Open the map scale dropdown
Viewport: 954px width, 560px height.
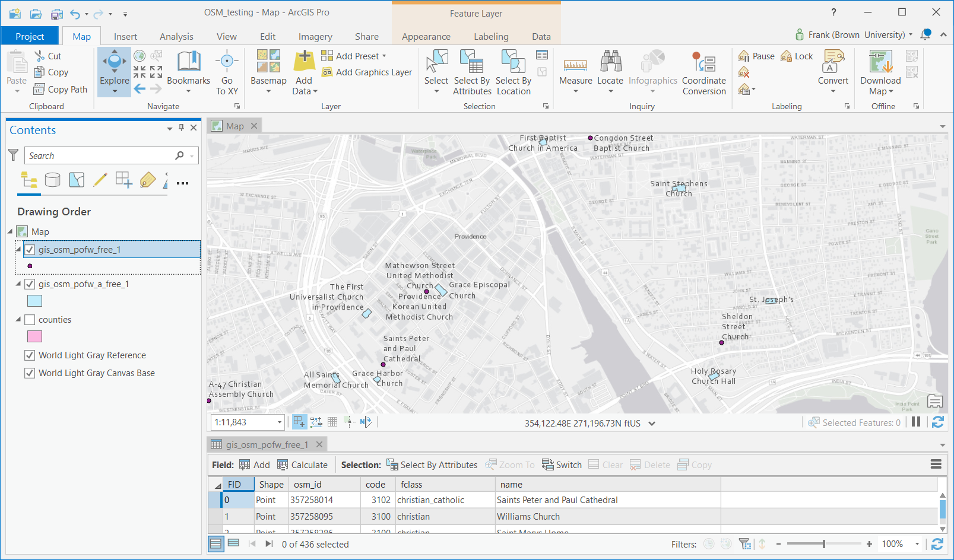point(280,422)
